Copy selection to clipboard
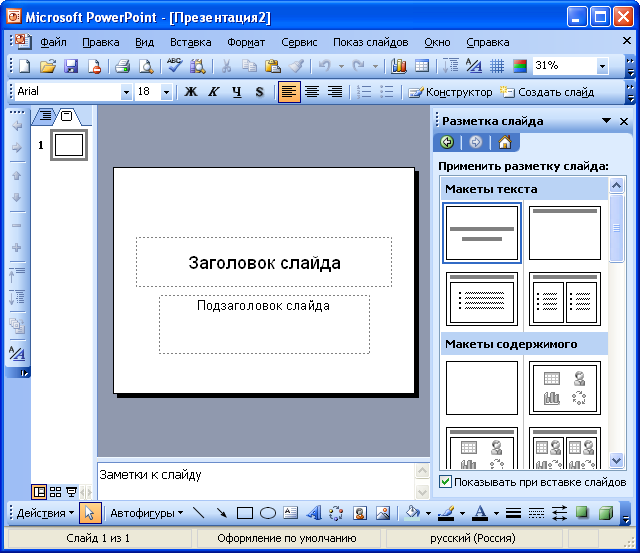 [249, 66]
